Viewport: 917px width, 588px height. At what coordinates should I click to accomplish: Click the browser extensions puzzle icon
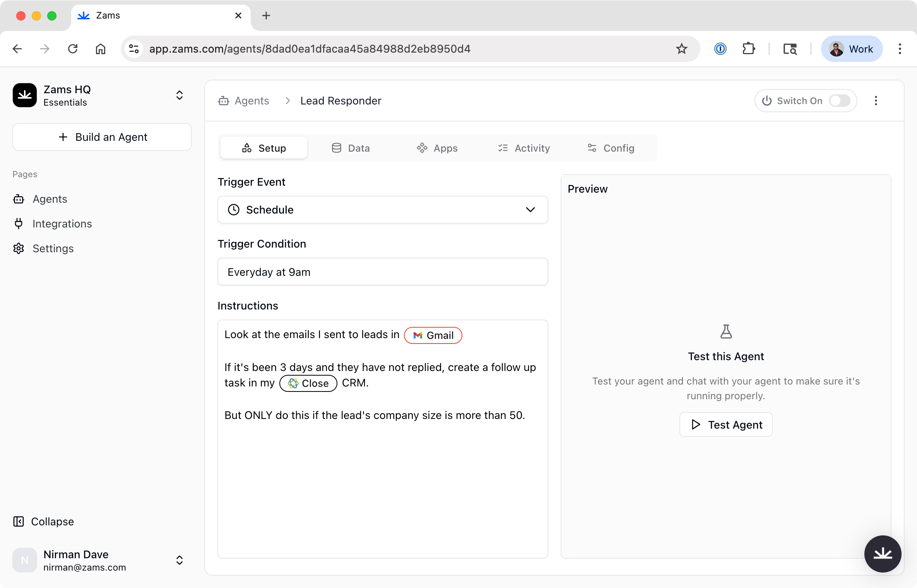click(749, 49)
